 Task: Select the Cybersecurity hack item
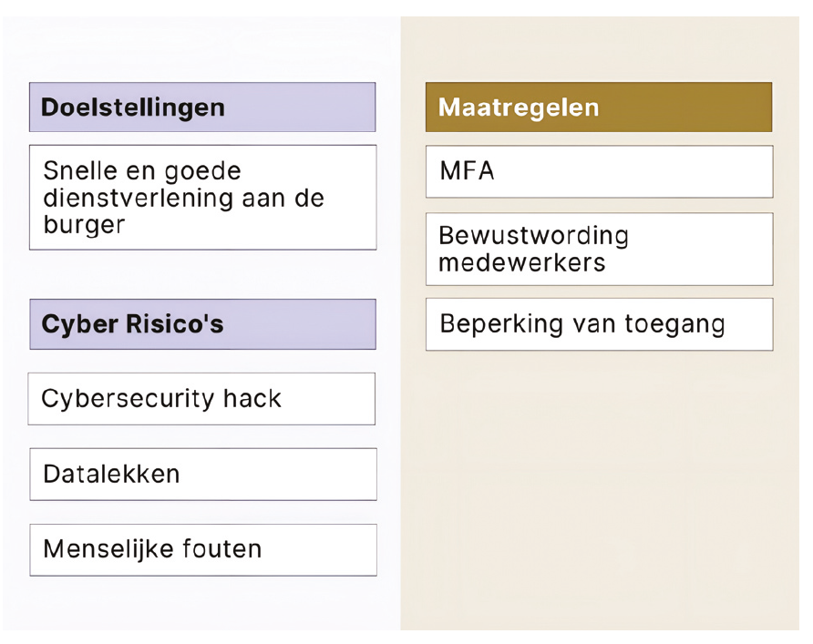[201, 398]
